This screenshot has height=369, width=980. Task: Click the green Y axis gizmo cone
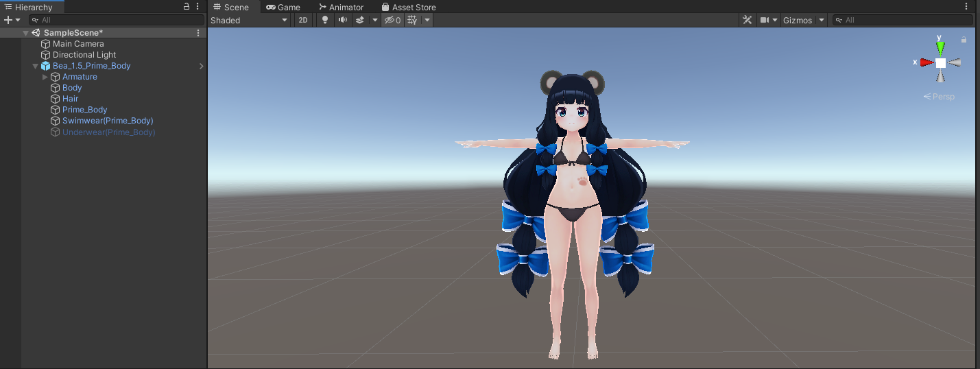940,47
